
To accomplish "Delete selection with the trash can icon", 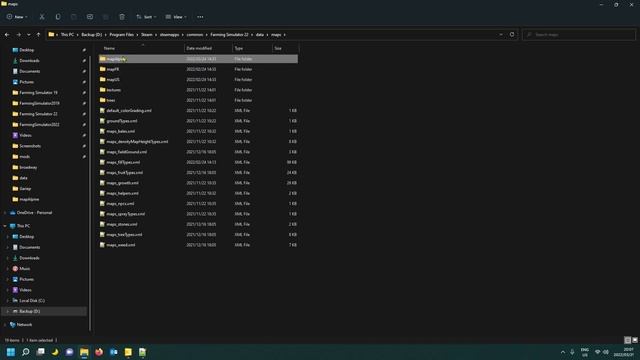I will [122, 17].
